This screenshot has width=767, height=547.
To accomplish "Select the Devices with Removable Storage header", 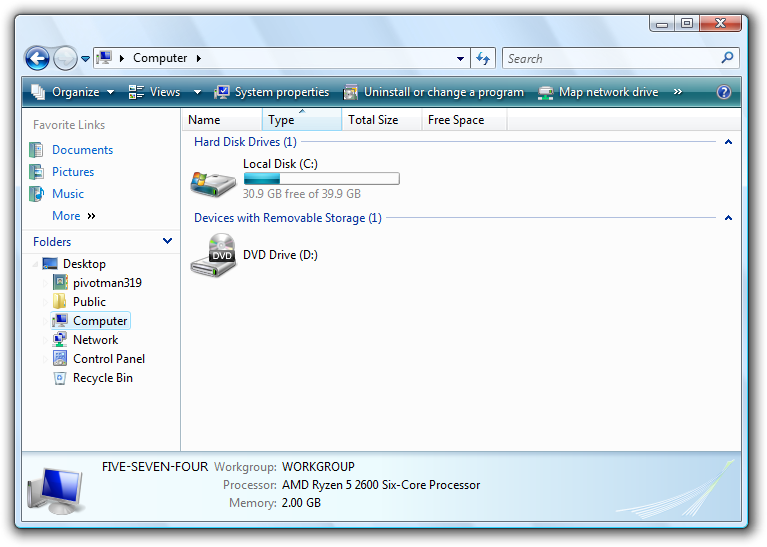I will 288,218.
